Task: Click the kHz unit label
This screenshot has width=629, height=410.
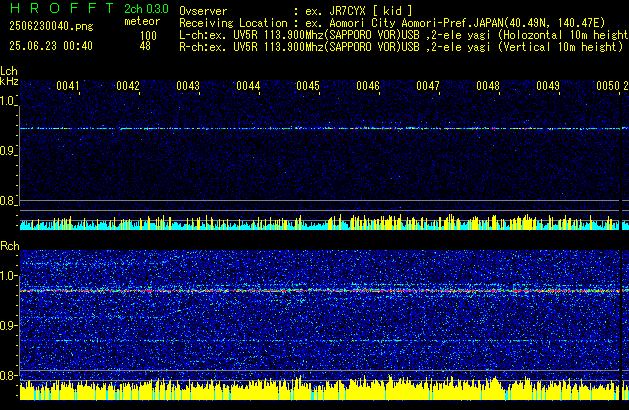Action: click(9, 81)
